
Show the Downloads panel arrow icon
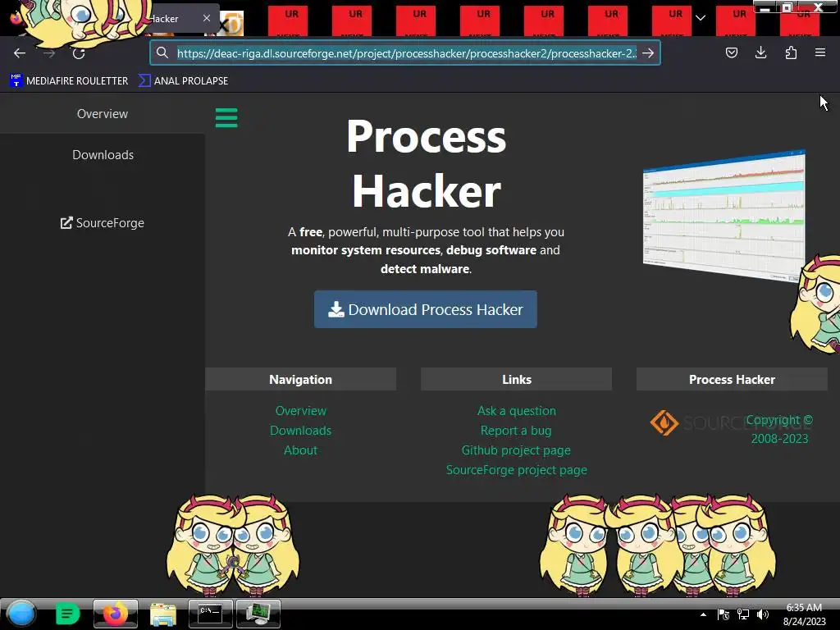click(x=760, y=52)
